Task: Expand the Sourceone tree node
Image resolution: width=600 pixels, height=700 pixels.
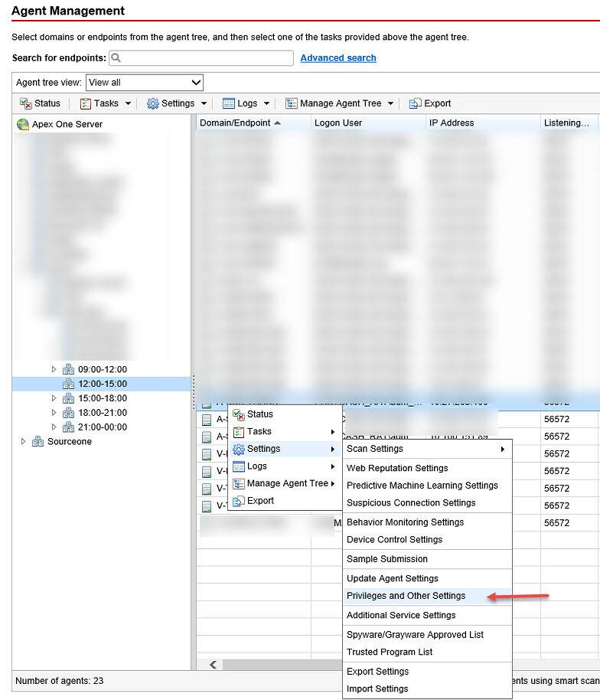Action: point(23,442)
